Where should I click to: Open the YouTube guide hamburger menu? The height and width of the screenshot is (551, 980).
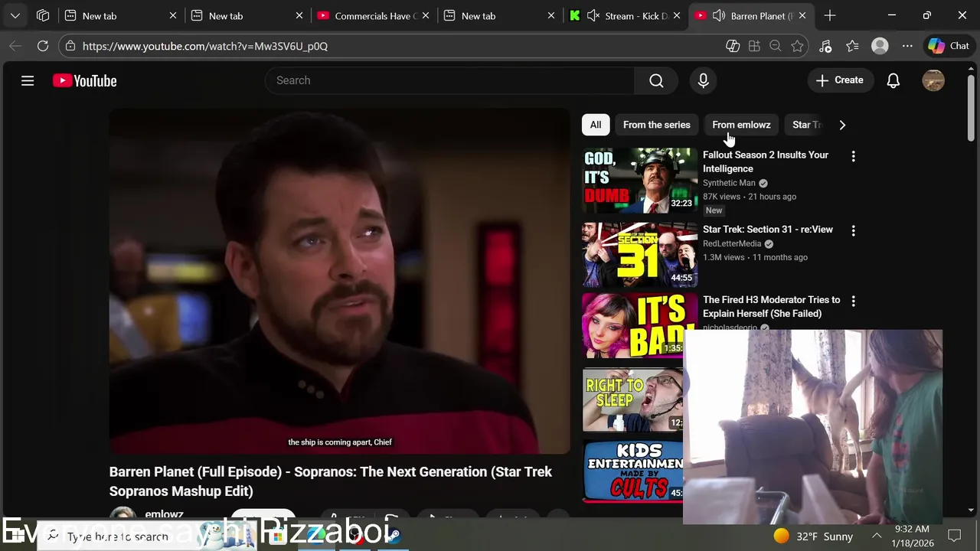[x=28, y=80]
